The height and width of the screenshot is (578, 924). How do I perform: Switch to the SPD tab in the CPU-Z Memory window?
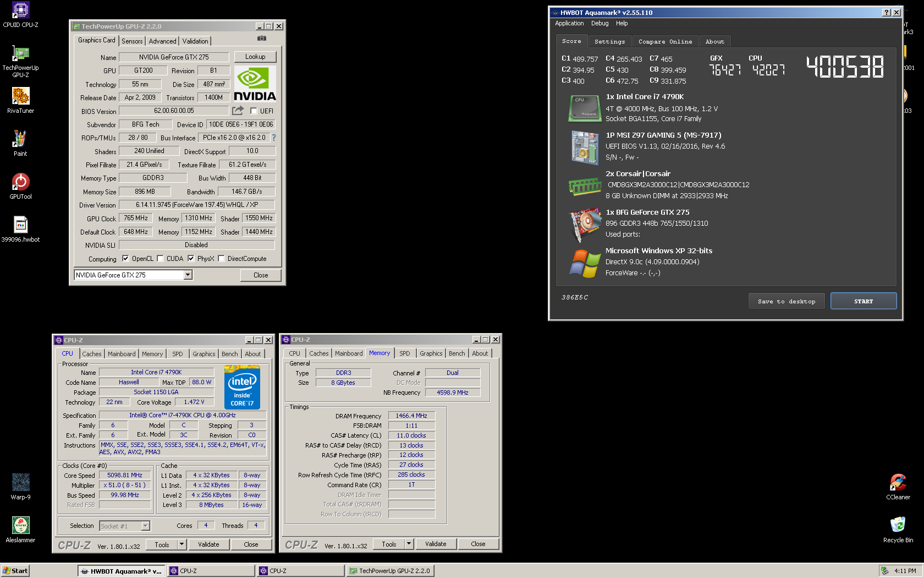coord(405,353)
